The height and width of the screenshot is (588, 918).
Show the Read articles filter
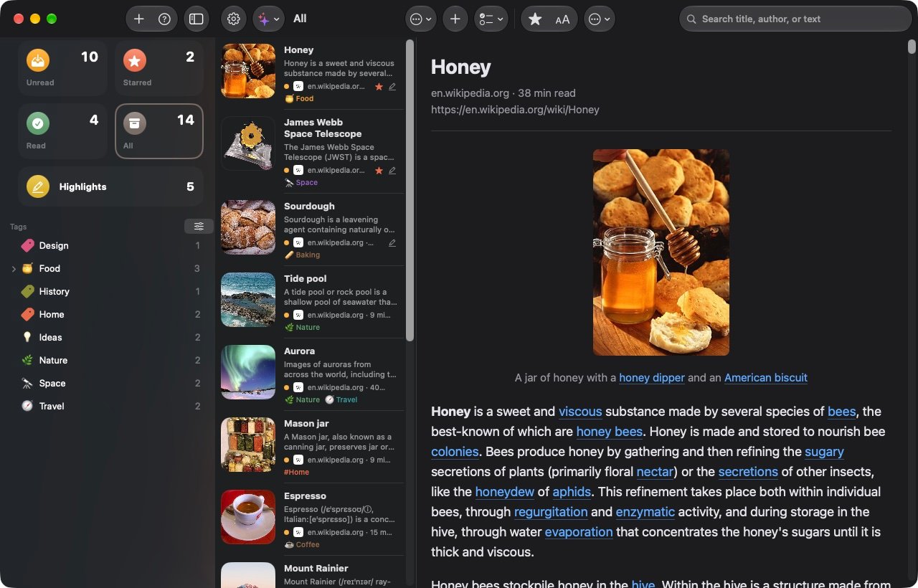click(x=62, y=131)
